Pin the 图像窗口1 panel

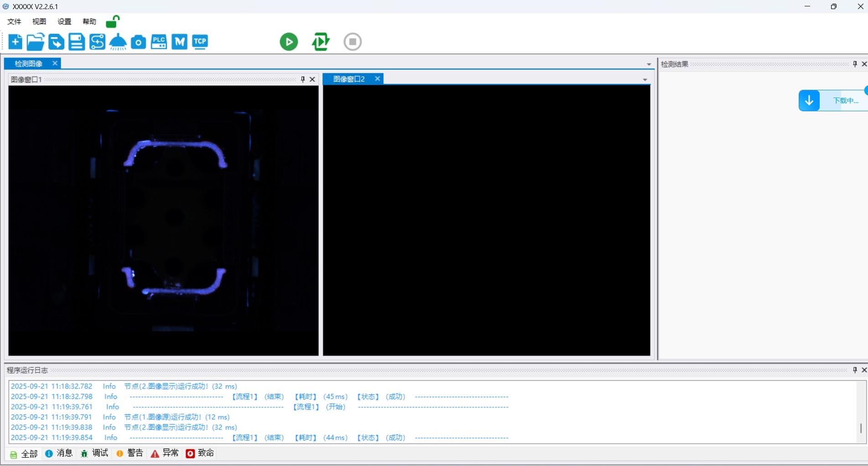tap(303, 79)
